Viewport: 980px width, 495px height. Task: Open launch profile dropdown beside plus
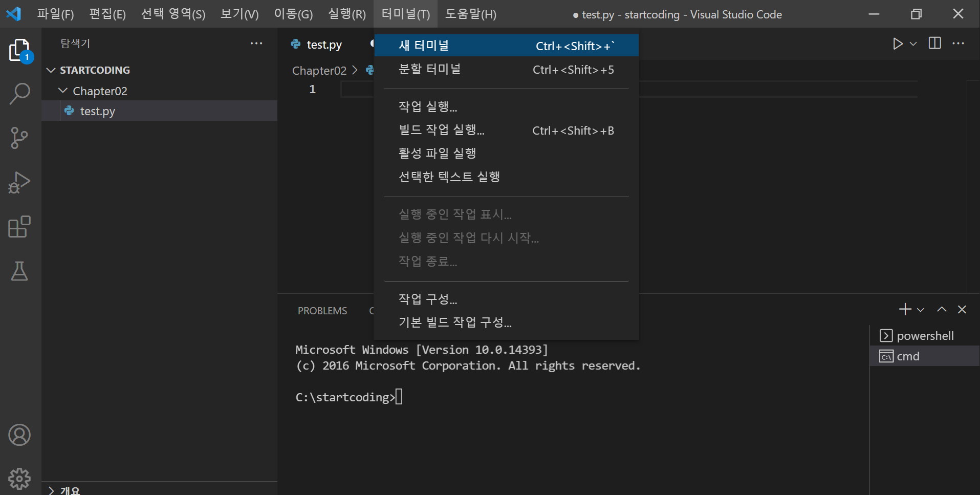coord(921,310)
